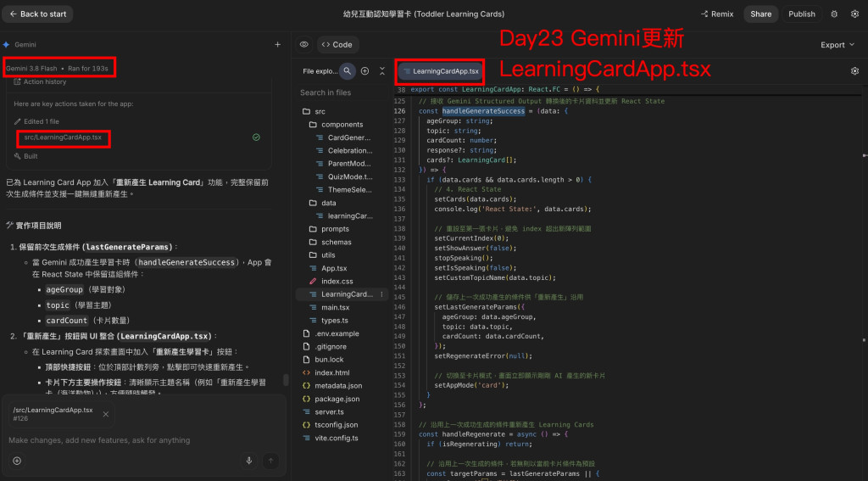Expand the prompts folder
Screen dimensions: 868x481
[329, 229]
